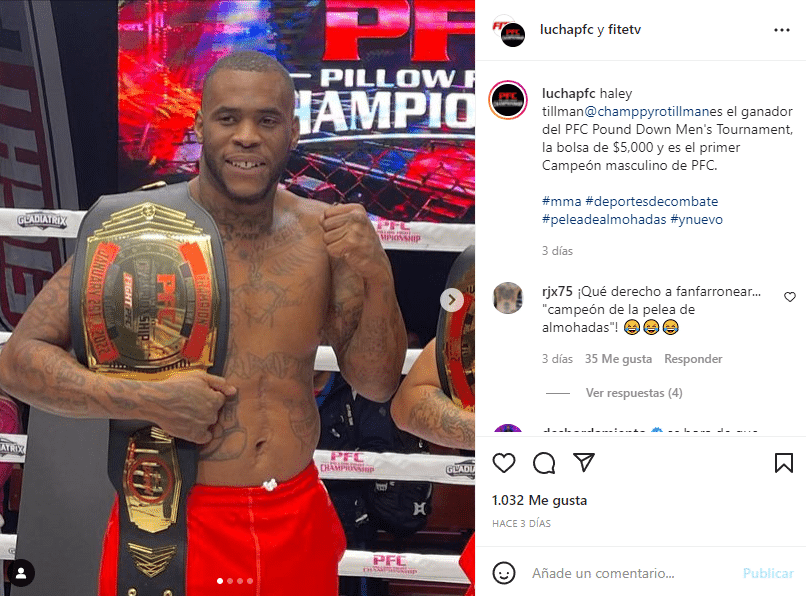806x596 pixels.
Task: Like rjx75's comment with the small heart
Action: pos(790,297)
